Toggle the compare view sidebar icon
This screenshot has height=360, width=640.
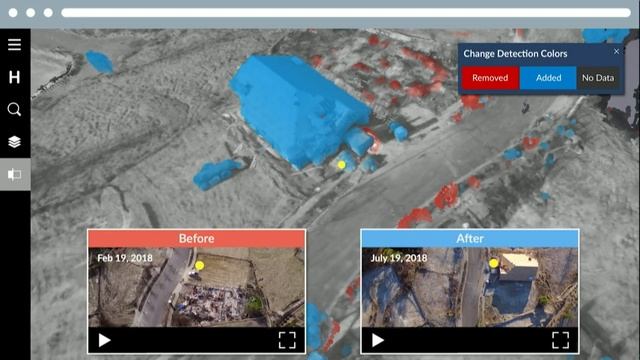click(15, 175)
